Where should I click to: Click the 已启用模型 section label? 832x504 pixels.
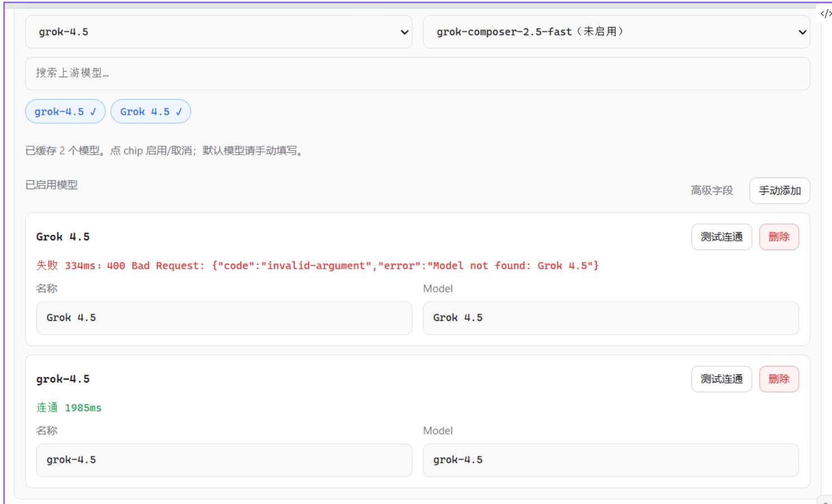click(52, 185)
